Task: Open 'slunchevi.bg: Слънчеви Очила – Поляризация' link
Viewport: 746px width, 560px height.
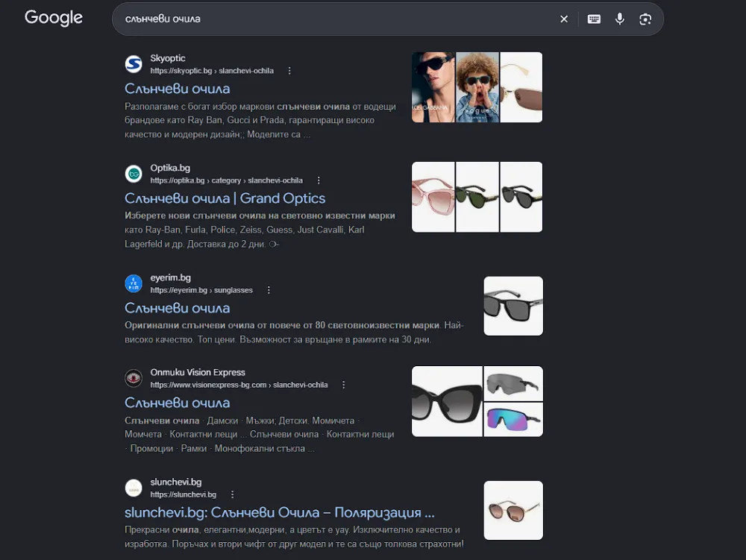Action: [x=279, y=512]
